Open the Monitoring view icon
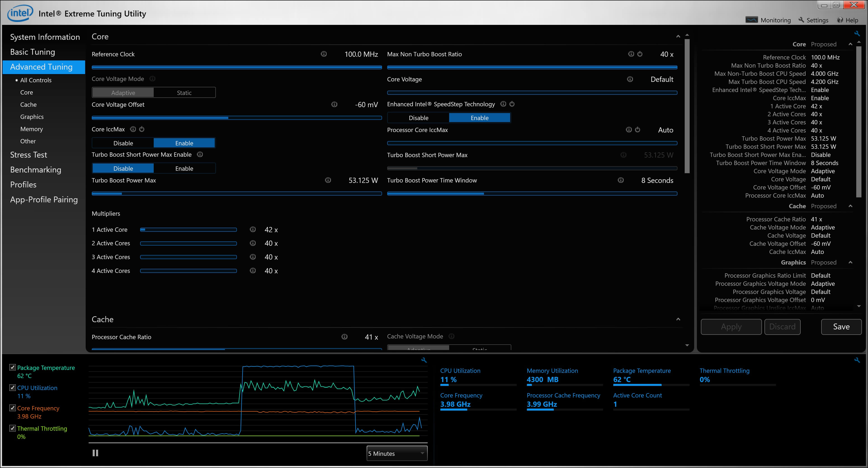Screen dimensions: 868x468 click(x=751, y=20)
